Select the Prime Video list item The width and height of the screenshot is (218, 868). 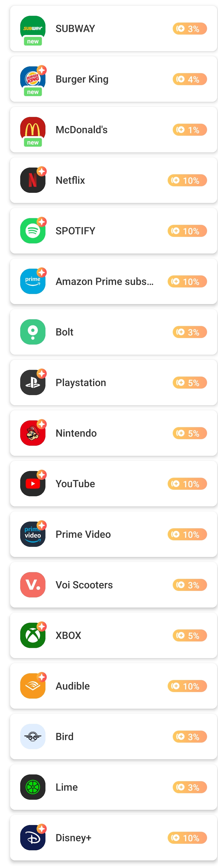coord(113,534)
